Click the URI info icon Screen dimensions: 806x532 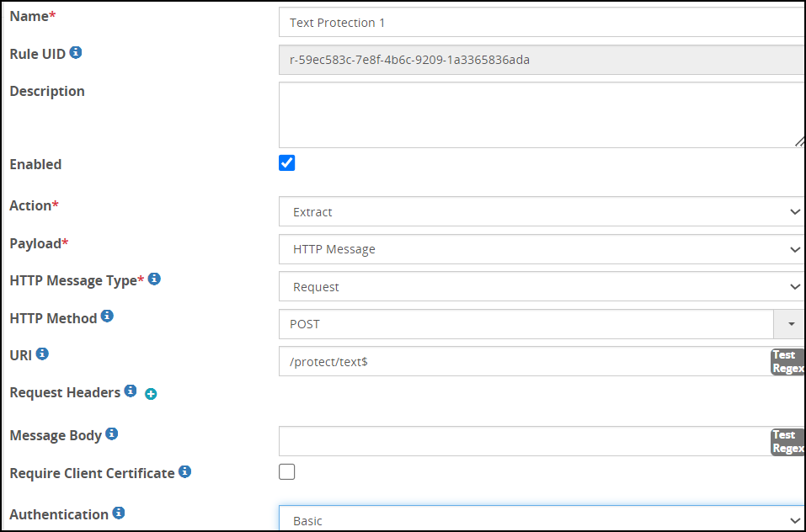coord(42,354)
